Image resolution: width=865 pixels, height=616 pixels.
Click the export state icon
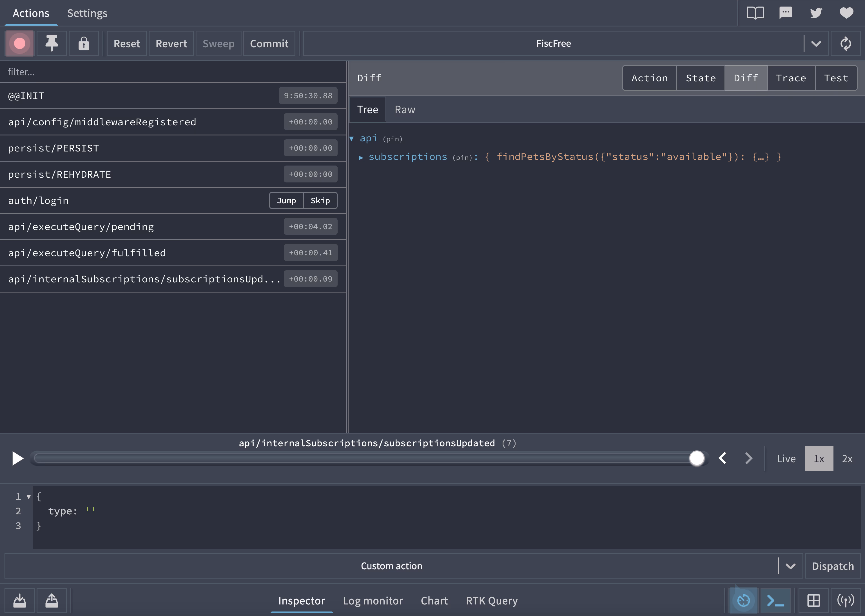[52, 601]
